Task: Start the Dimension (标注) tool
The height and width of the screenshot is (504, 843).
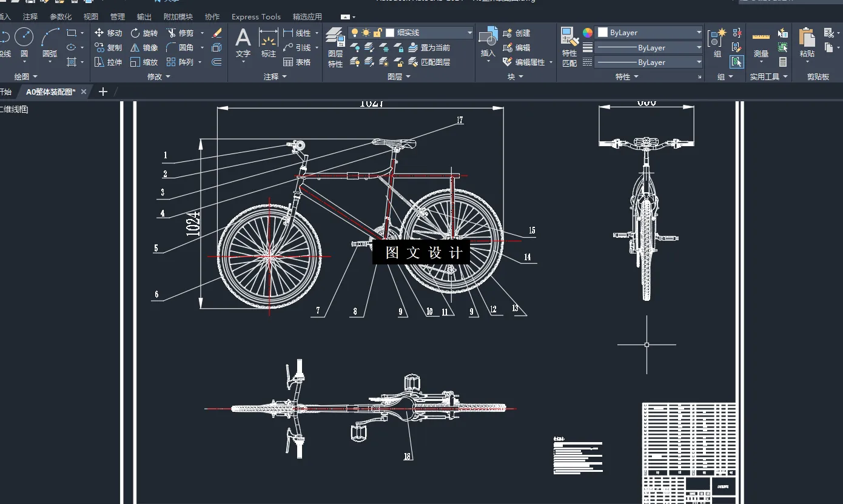Action: click(269, 43)
